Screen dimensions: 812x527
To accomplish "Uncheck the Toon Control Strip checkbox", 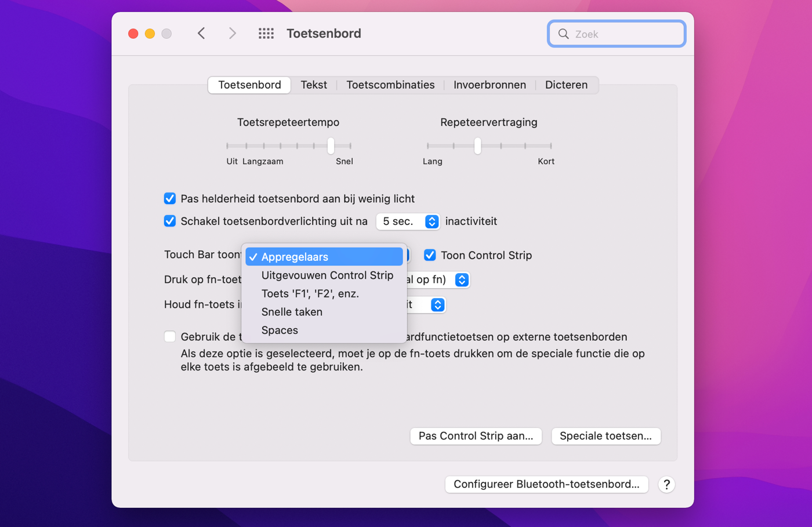I will (x=430, y=255).
